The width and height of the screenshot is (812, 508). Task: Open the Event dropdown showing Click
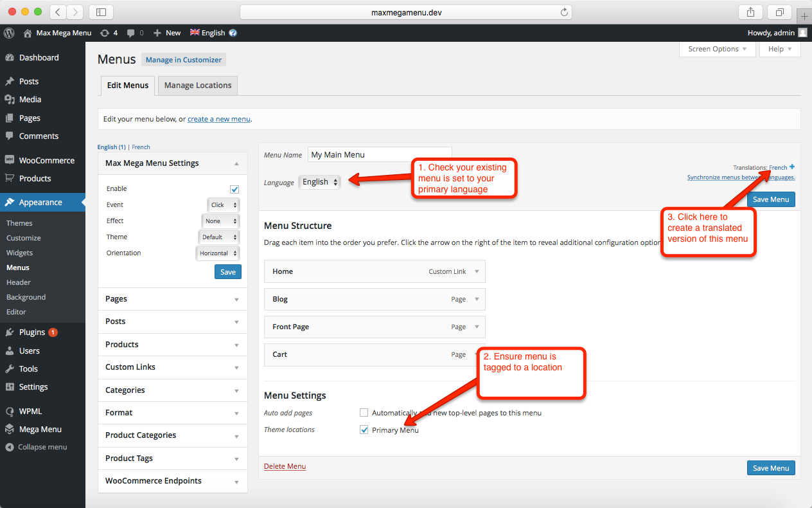point(224,205)
